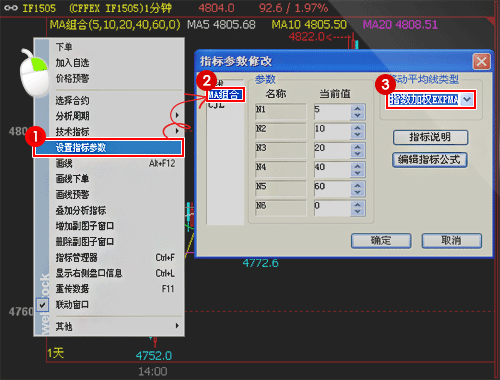500x380 pixels.
Task: Increase N3 value with up arrow
Action: click(x=357, y=147)
